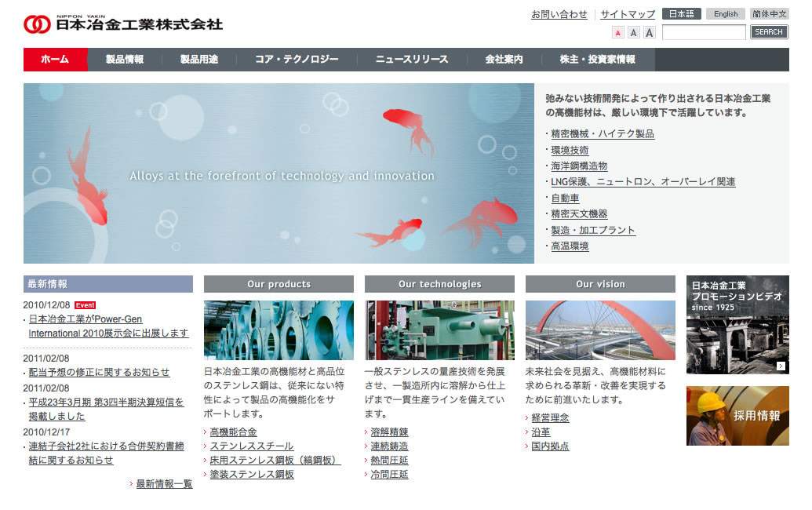Screen dimensions: 812x510
Task: Open the 床用ステンレス鋼板（縞鋼板） link
Action: click(275, 461)
